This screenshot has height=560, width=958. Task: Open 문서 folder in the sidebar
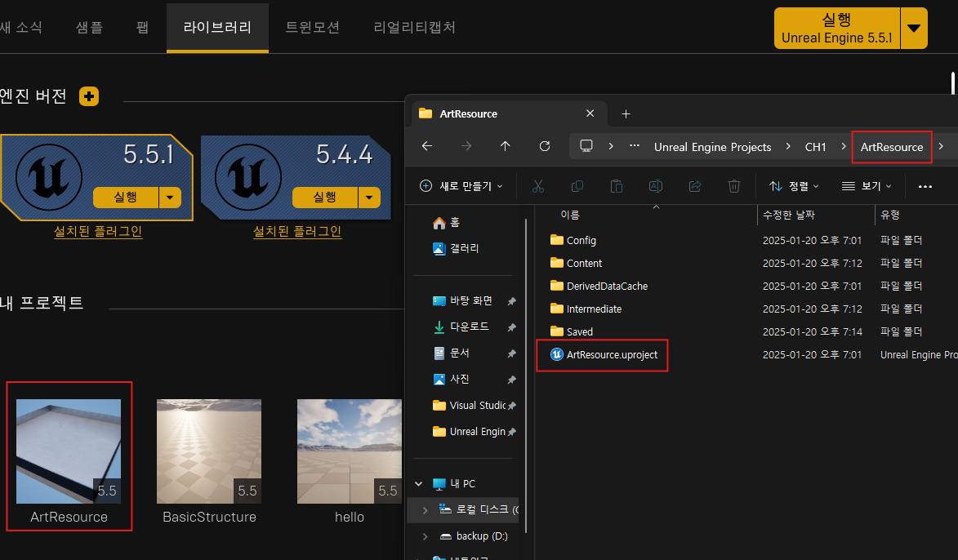(452, 353)
